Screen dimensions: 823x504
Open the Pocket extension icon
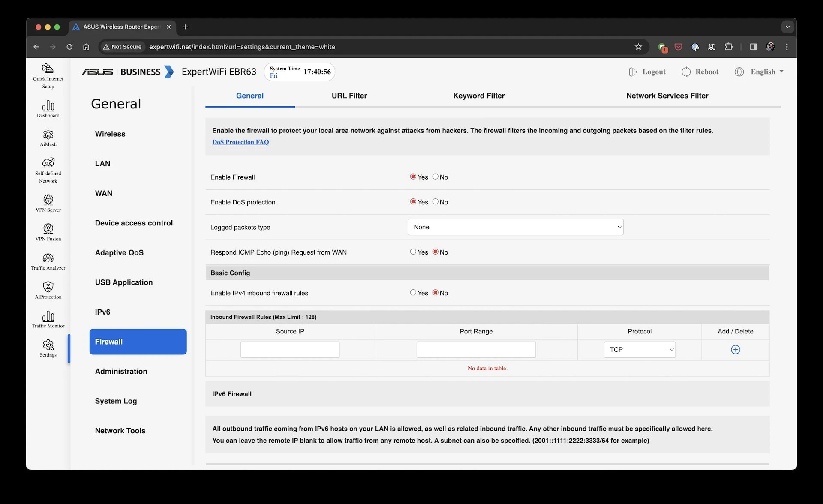(678, 47)
